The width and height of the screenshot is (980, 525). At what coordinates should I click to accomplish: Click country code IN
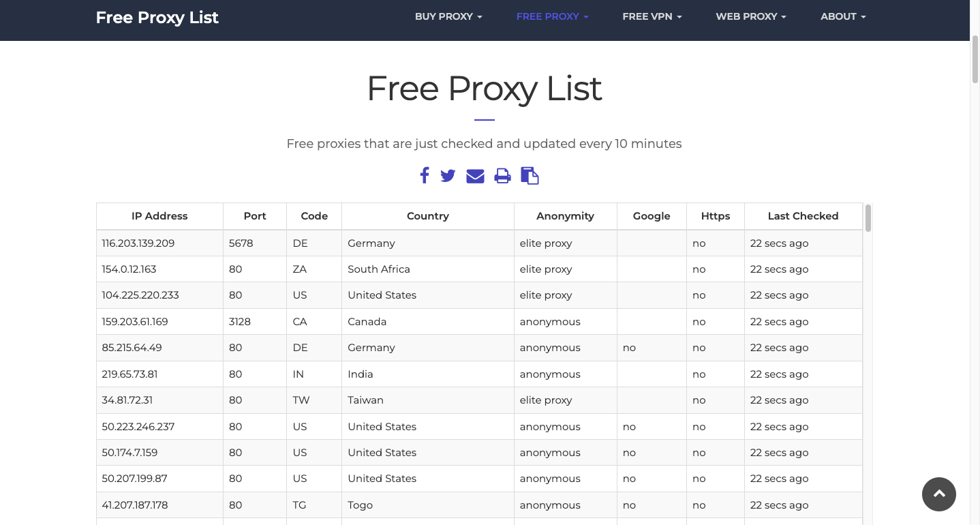(298, 374)
